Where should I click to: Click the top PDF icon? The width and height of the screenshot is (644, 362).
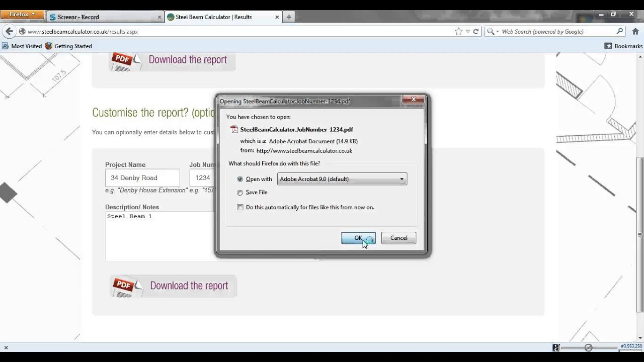(125, 61)
